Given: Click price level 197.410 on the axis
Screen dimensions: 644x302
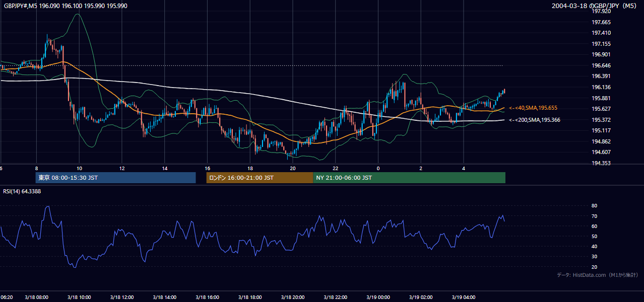Looking at the screenshot, I should [x=601, y=33].
